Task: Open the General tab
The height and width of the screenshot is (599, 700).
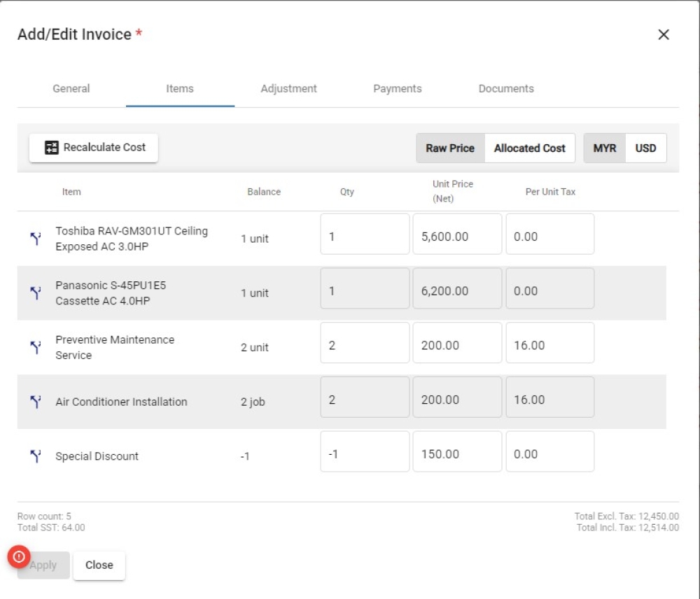Action: (71, 88)
